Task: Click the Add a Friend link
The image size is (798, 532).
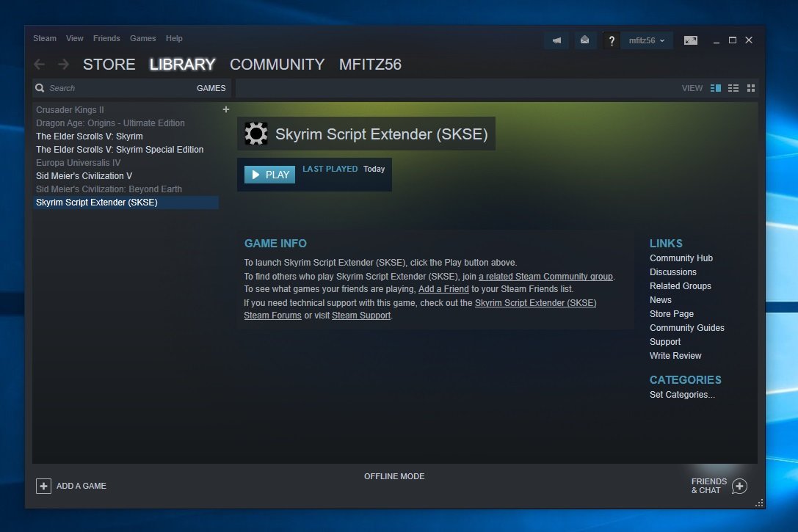Action: (443, 289)
